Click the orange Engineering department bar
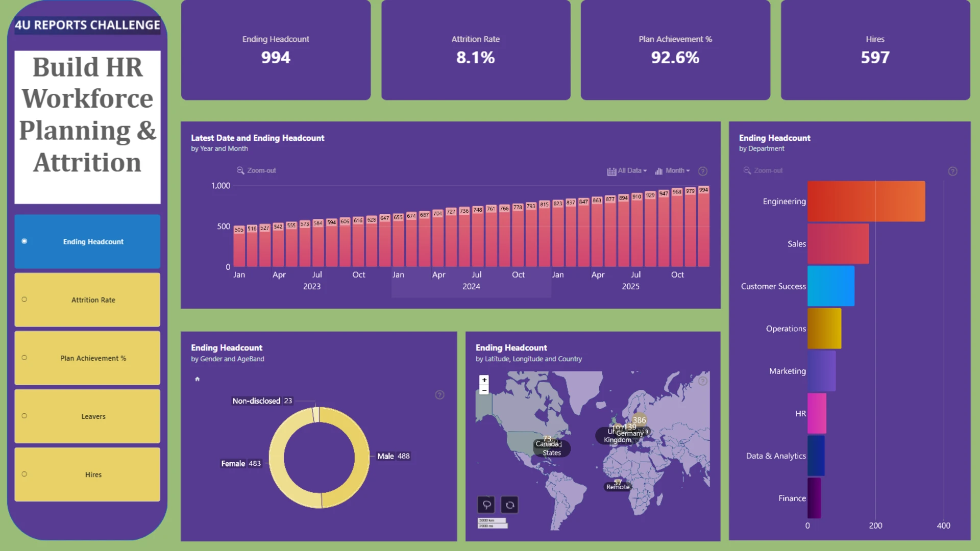 (x=866, y=201)
